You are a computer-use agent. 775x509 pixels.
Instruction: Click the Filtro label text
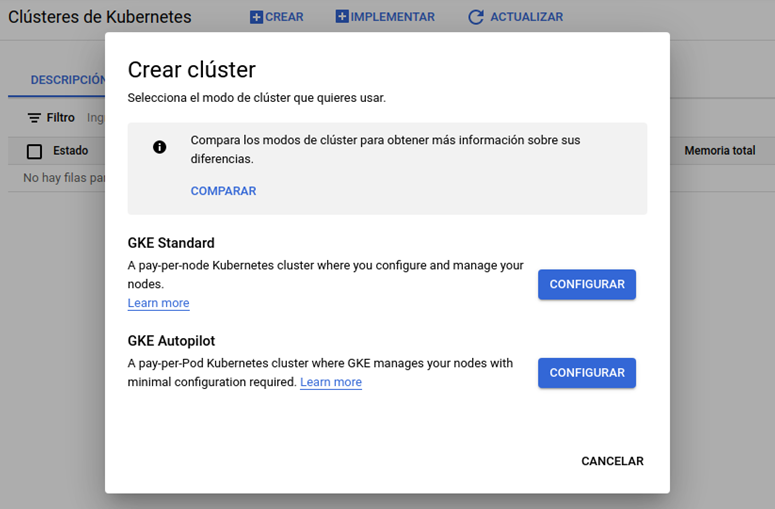tap(60, 118)
